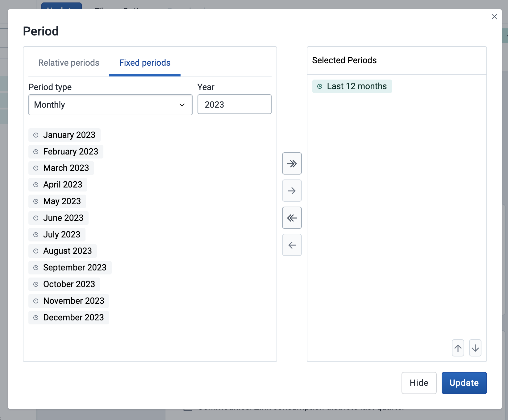Click the single right arrow to add period
The image size is (508, 420).
[x=292, y=191]
